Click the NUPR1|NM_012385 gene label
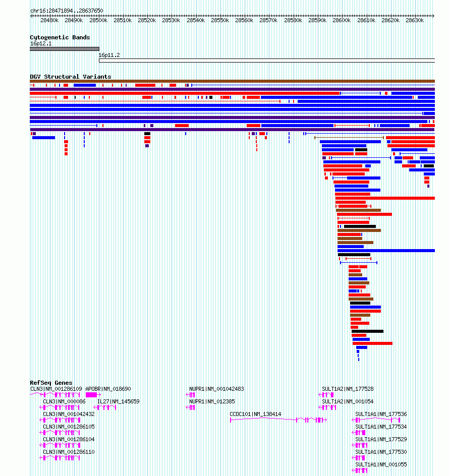The height and width of the screenshot is (476, 449). click(x=212, y=401)
